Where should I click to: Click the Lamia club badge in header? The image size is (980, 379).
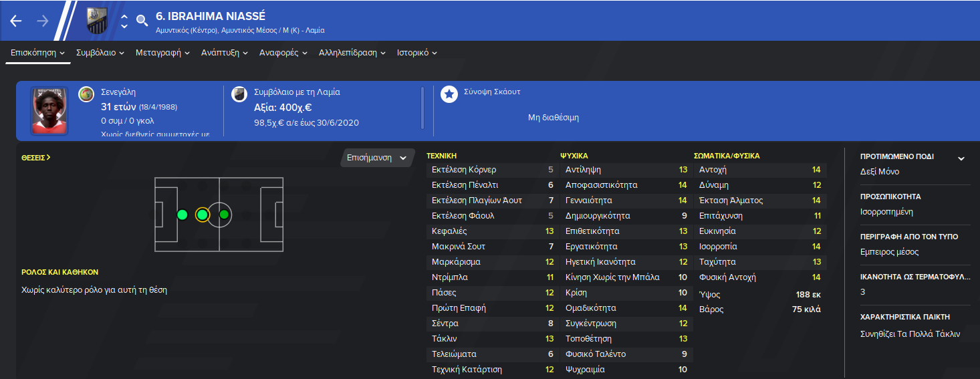pos(97,21)
